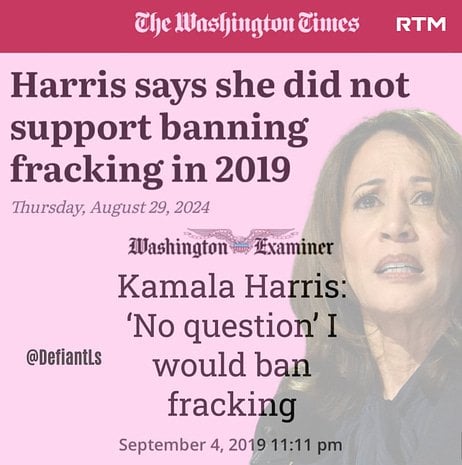The width and height of the screenshot is (462, 465).
Task: Click the "support banning" headline line
Action: (x=159, y=128)
